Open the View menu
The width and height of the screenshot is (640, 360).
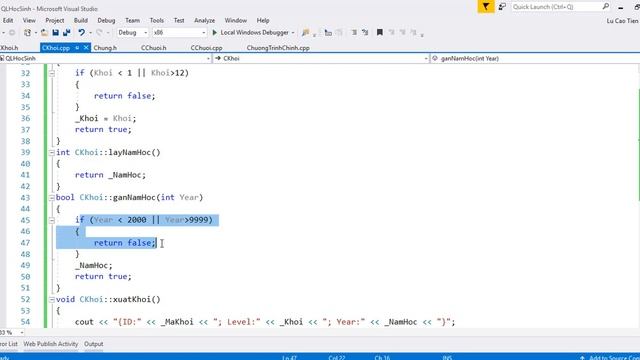click(x=29, y=20)
